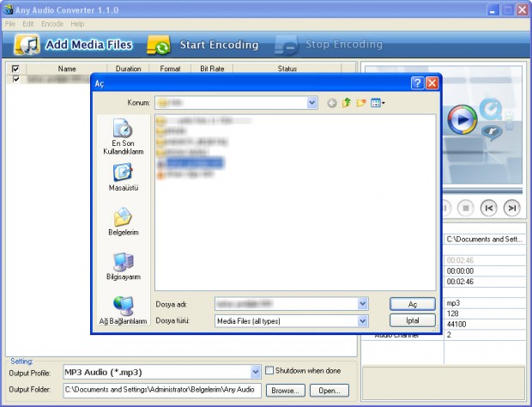
Task: Click the 00:02:46 end time value
Action: [460, 282]
